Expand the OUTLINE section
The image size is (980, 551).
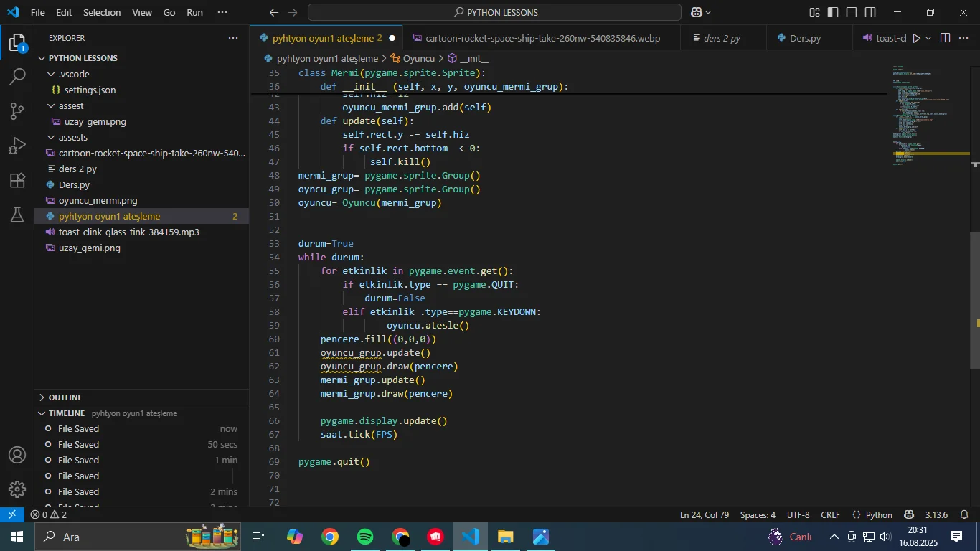tap(43, 397)
